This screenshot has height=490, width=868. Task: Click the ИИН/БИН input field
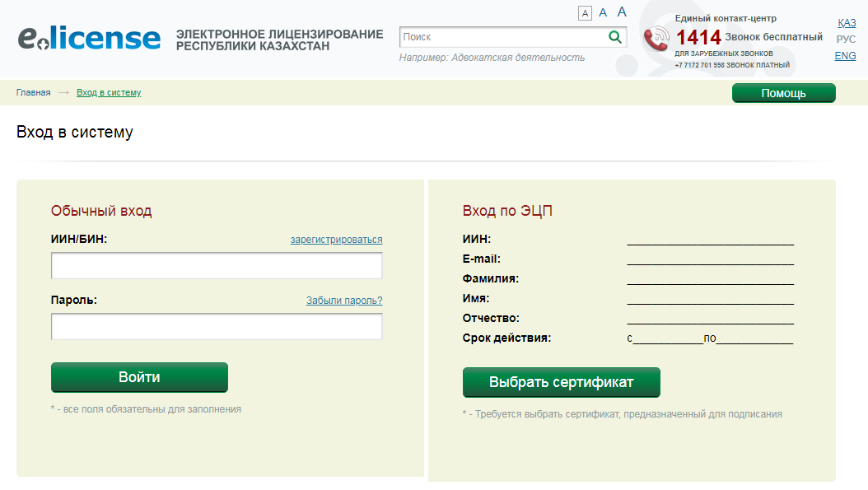[217, 266]
